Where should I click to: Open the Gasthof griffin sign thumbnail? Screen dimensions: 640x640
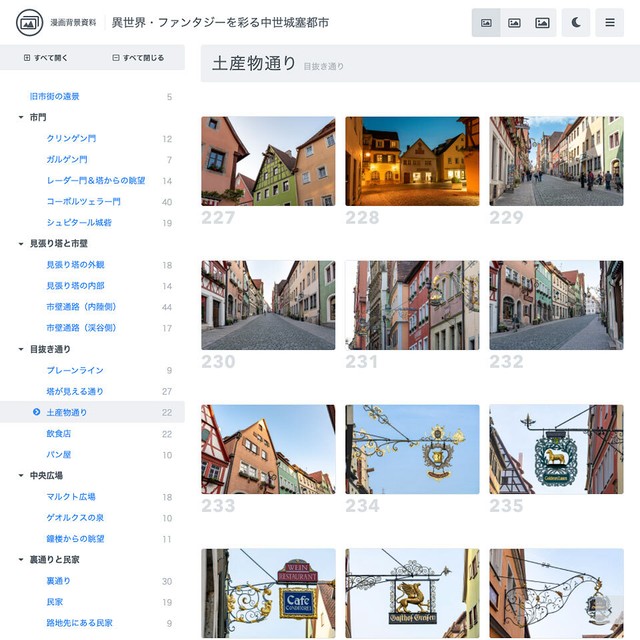[x=412, y=593]
